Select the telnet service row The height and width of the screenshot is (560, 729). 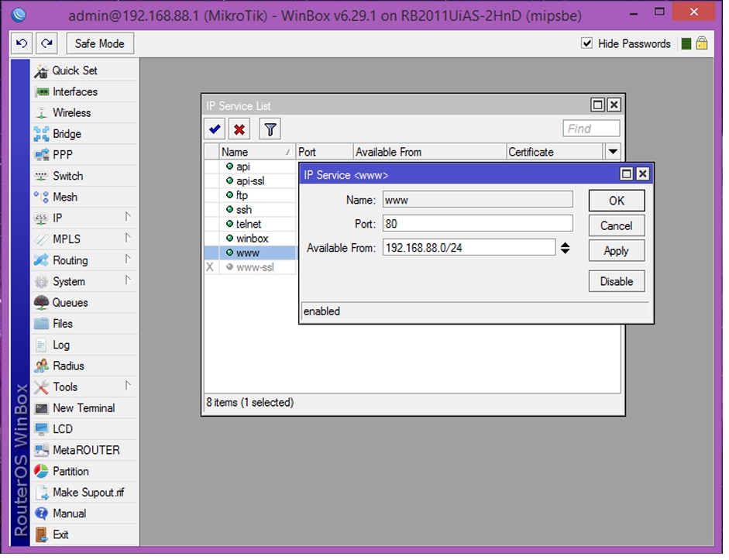(250, 224)
